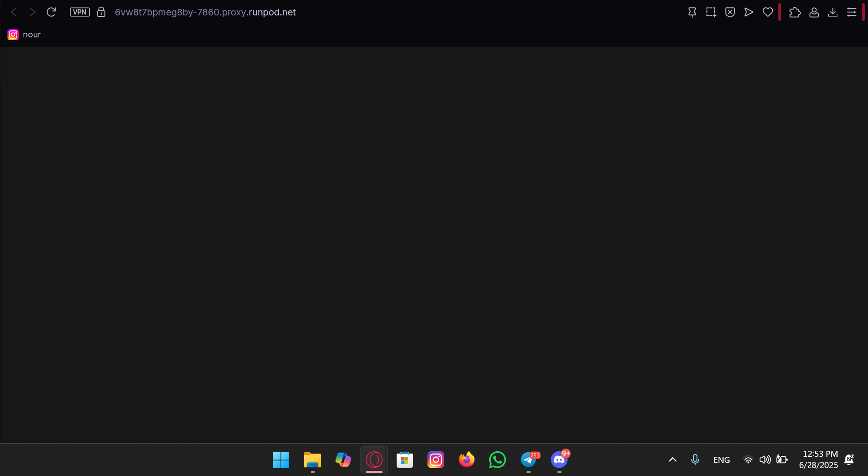Open Telegram with 253 unread badge
The image size is (868, 476).
point(529,460)
